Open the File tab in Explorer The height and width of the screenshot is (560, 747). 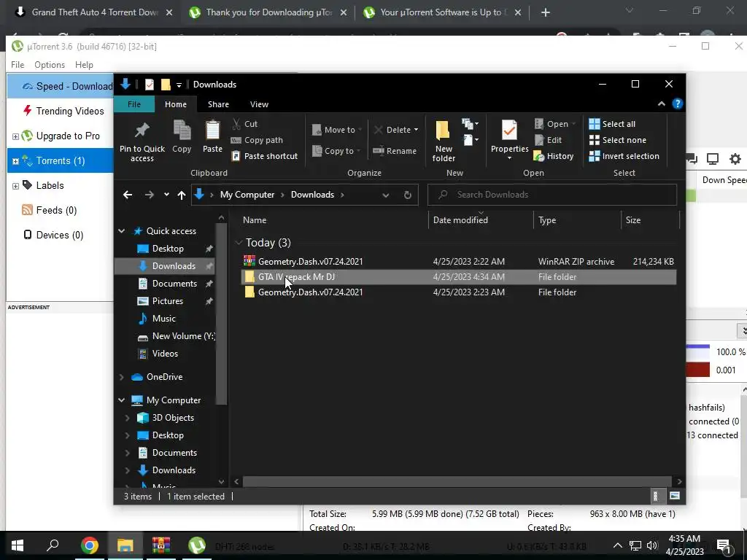coord(134,104)
